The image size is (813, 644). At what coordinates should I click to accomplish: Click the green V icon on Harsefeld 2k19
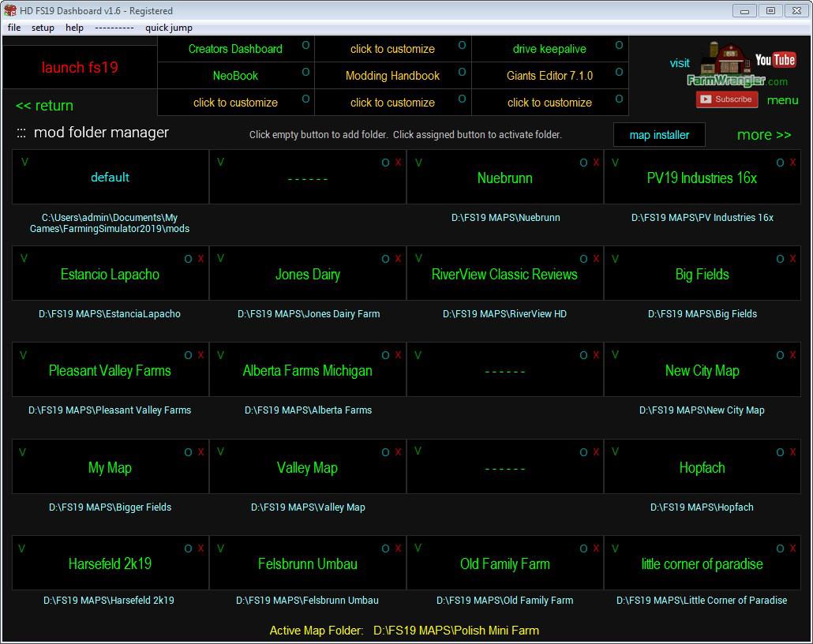[x=23, y=548]
